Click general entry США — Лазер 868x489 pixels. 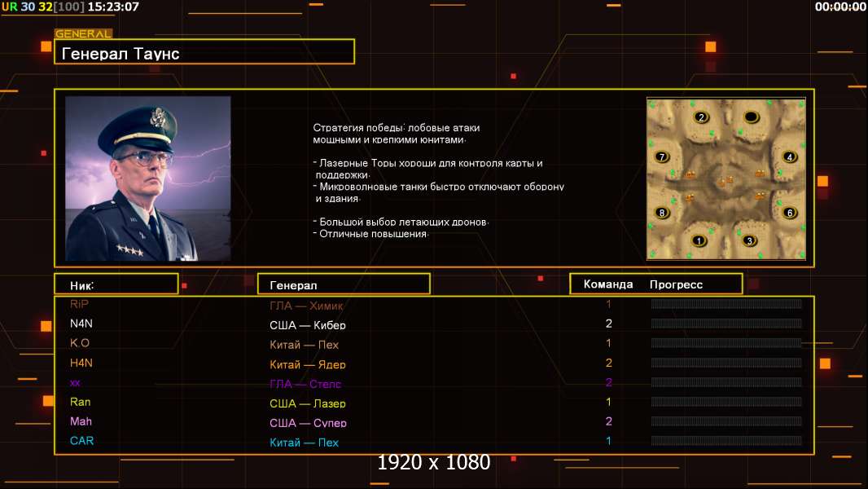[x=308, y=403]
